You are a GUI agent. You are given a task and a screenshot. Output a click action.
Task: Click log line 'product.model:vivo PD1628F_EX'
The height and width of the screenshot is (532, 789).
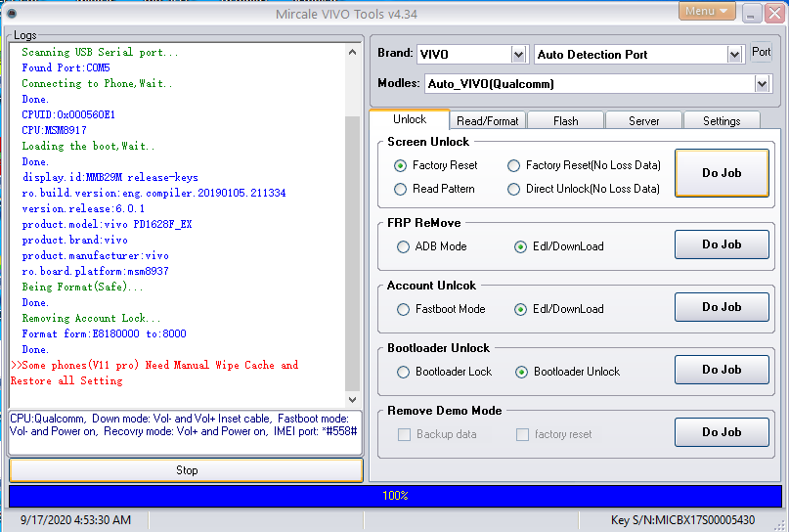107,224
